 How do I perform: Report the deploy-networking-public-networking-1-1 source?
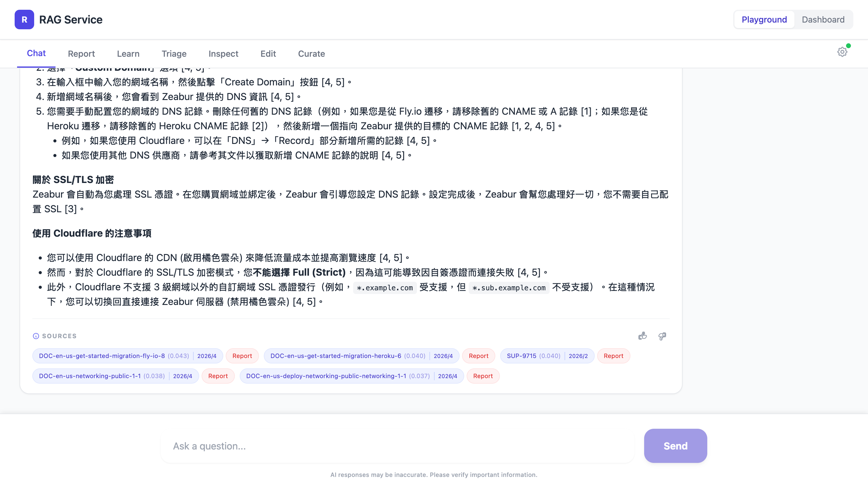482,376
